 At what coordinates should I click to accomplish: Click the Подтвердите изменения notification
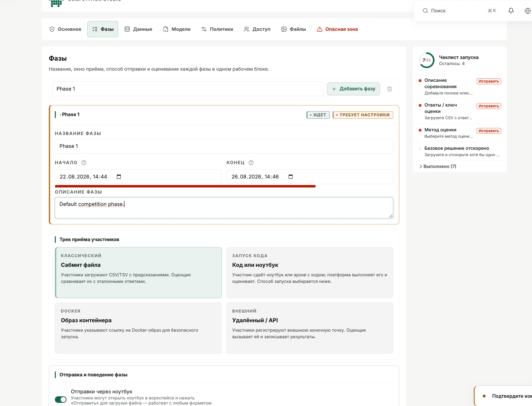pyautogui.click(x=504, y=396)
